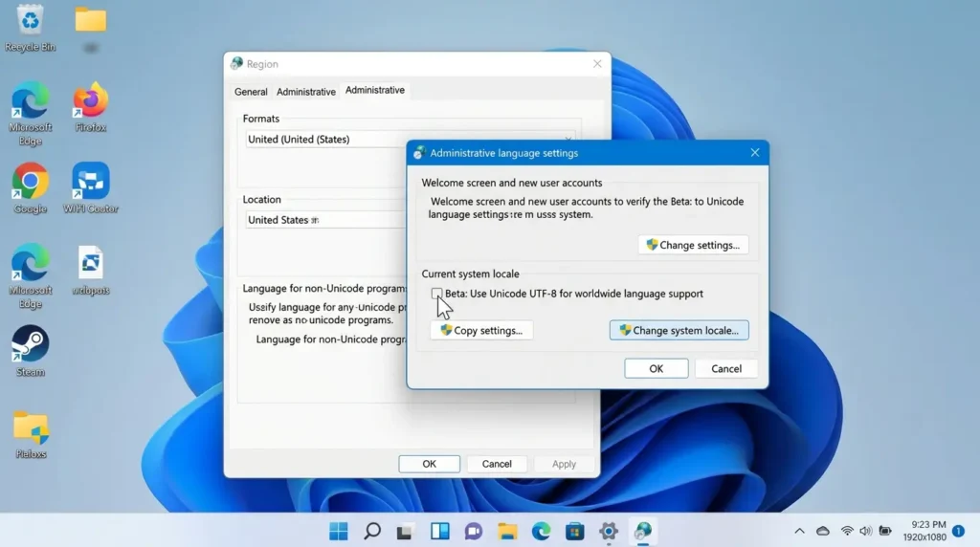Open Microsoft Store from the taskbar

575,531
